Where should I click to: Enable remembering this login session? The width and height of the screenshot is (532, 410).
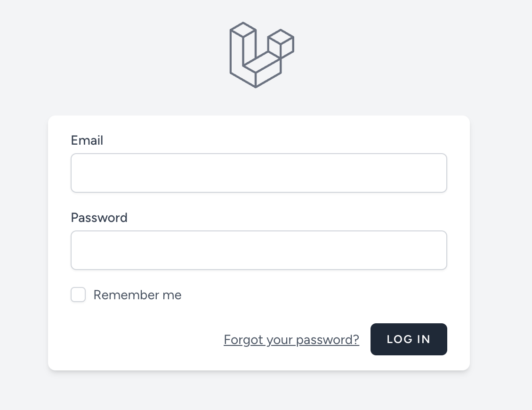point(78,295)
